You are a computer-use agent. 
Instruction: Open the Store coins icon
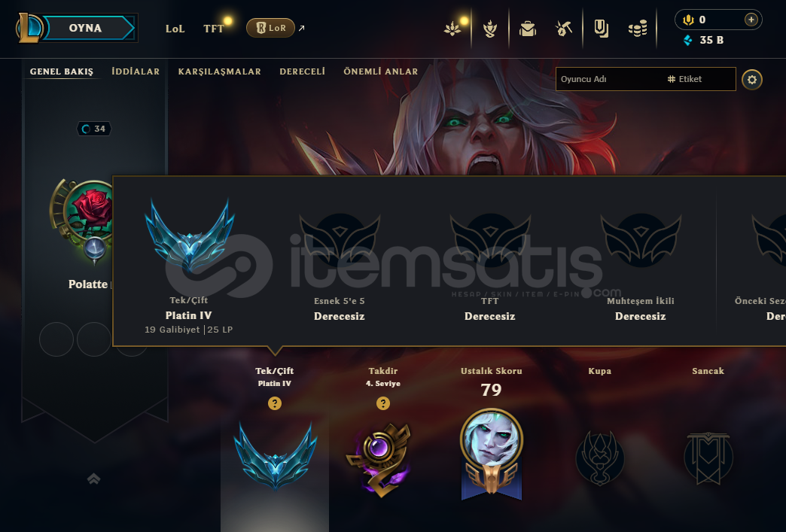(x=638, y=29)
